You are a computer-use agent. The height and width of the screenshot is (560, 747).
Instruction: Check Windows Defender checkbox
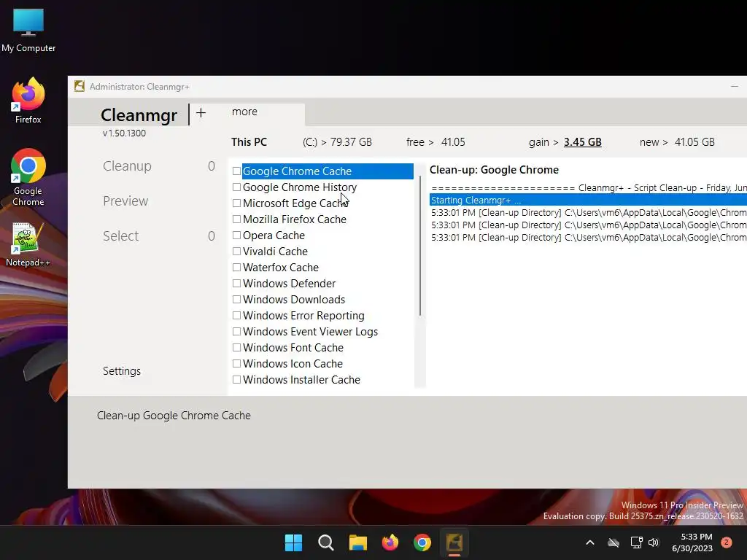(236, 284)
